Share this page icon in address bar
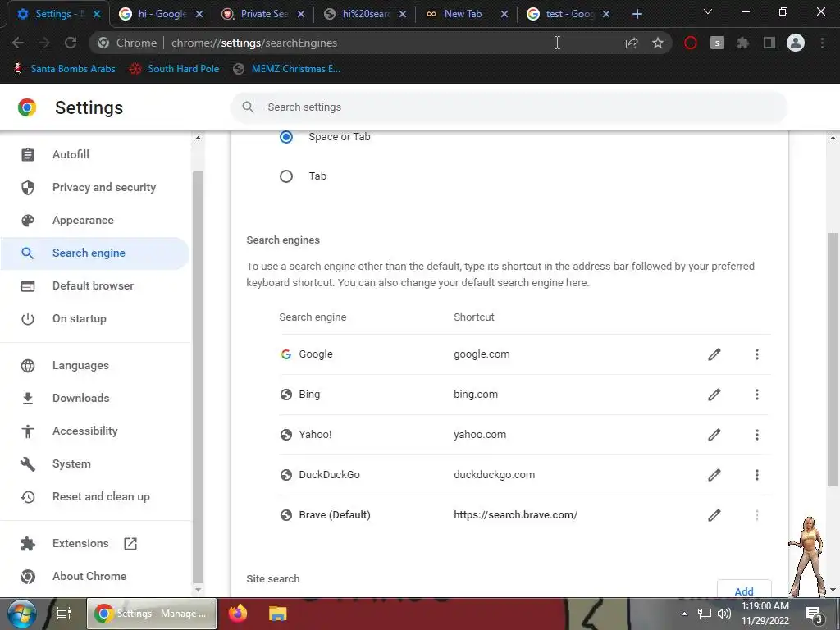The height and width of the screenshot is (630, 840). (x=632, y=43)
